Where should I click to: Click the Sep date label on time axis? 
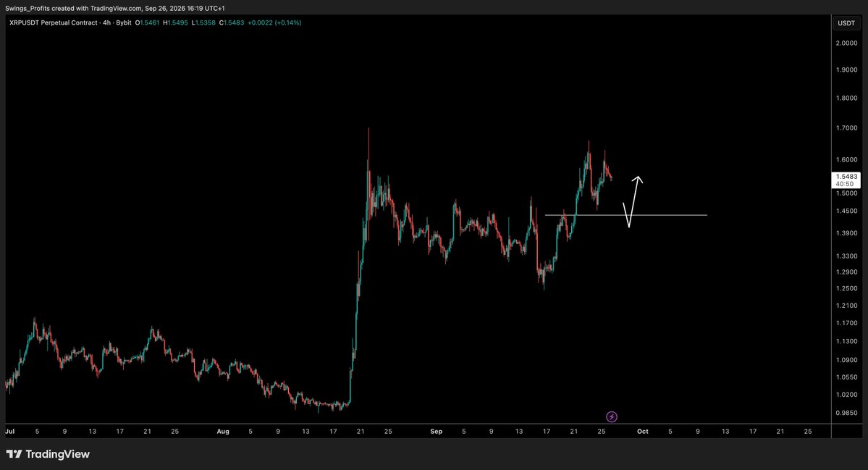point(437,431)
